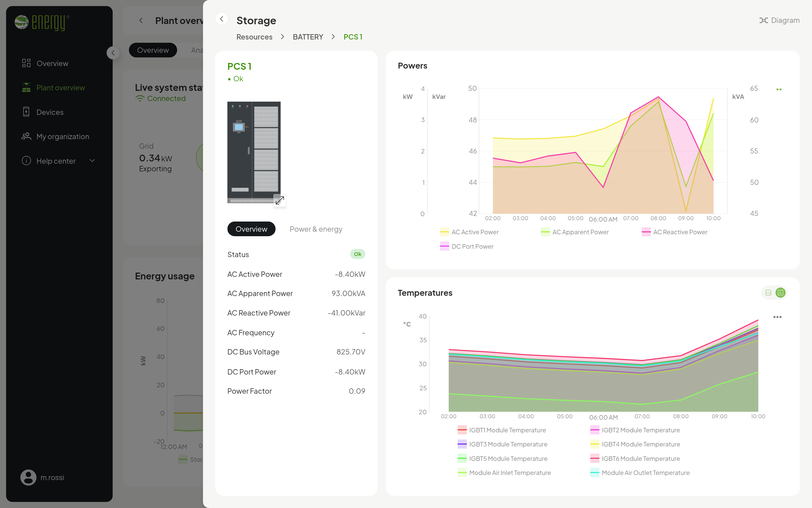Enlarge the PCS device image
Image resolution: width=812 pixels, height=508 pixels.
click(279, 200)
